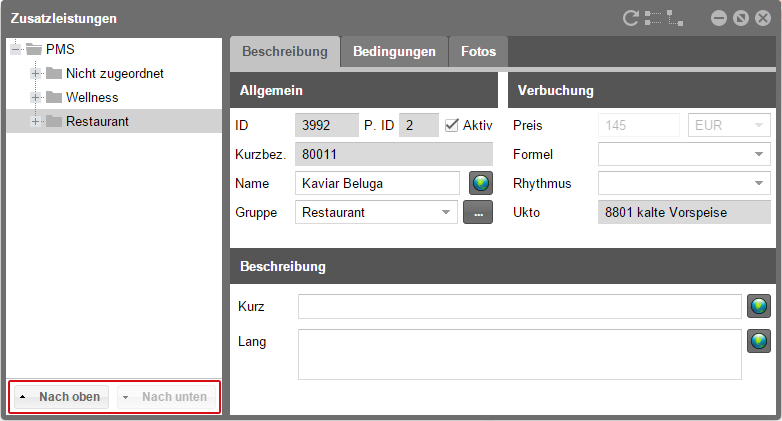Minimize the Zusatzleistungen window

pyautogui.click(x=719, y=18)
